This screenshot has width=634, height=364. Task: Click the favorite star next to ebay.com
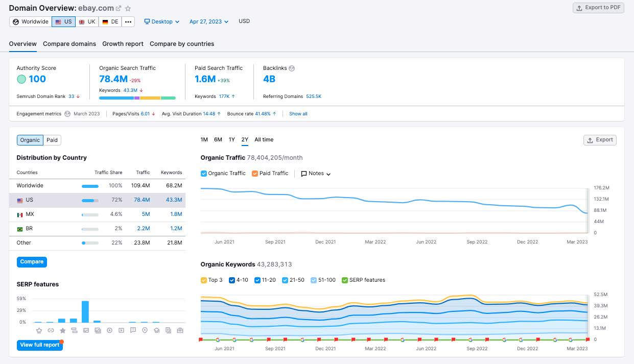(x=128, y=9)
